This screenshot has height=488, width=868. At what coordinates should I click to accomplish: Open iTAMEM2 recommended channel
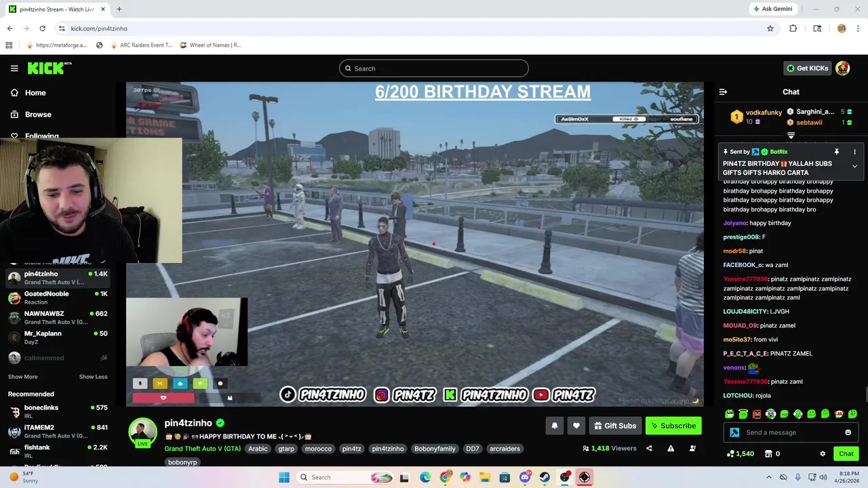(58, 431)
